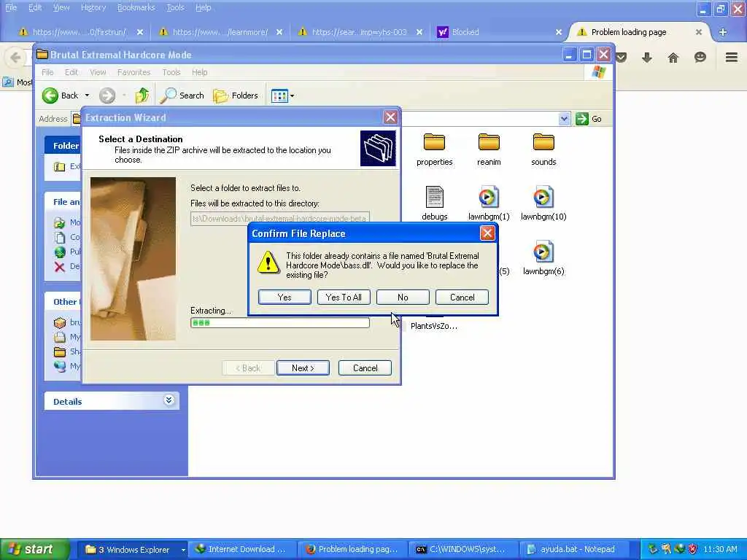Open the Views dropdown button
The width and height of the screenshot is (747, 560).
pos(282,96)
